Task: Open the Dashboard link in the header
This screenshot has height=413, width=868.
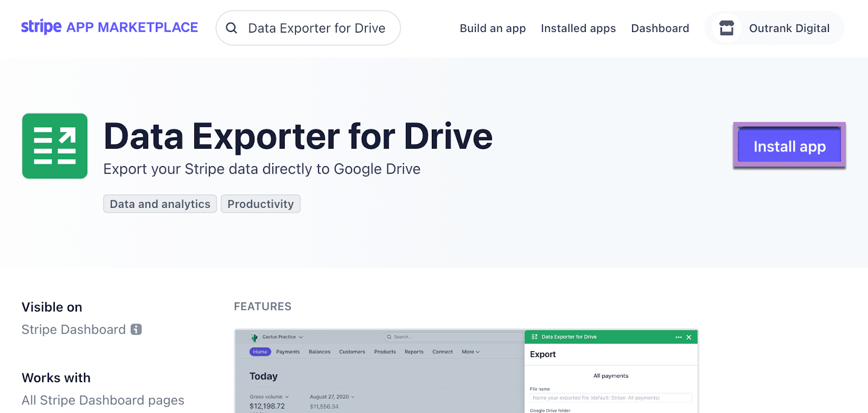Action: pos(660,28)
